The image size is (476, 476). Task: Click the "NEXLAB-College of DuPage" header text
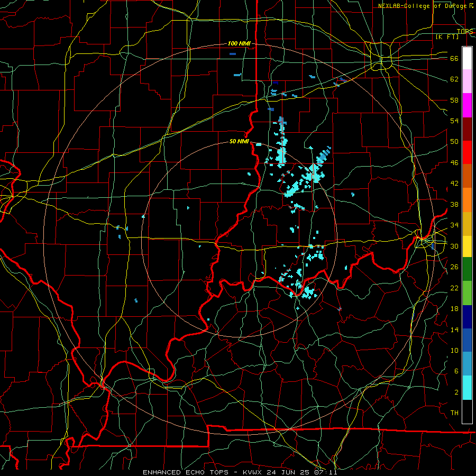424,6
